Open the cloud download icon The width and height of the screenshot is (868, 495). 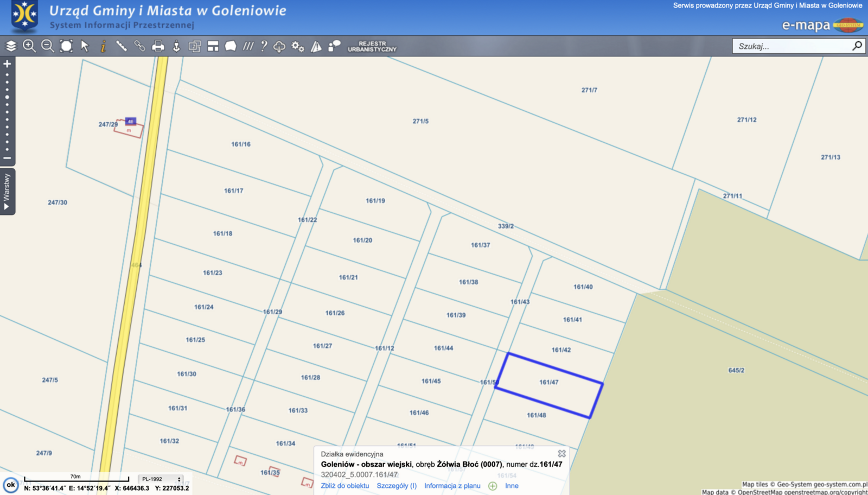pyautogui.click(x=279, y=46)
